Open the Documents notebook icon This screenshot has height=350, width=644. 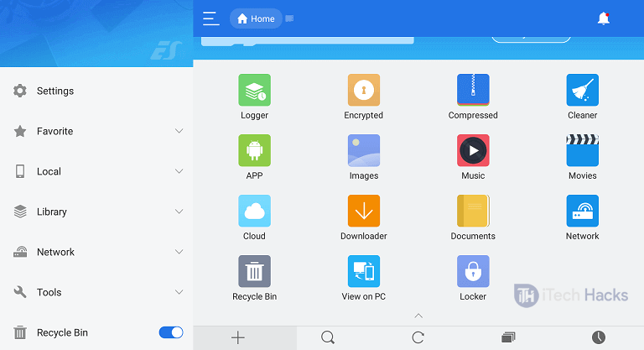click(x=473, y=211)
